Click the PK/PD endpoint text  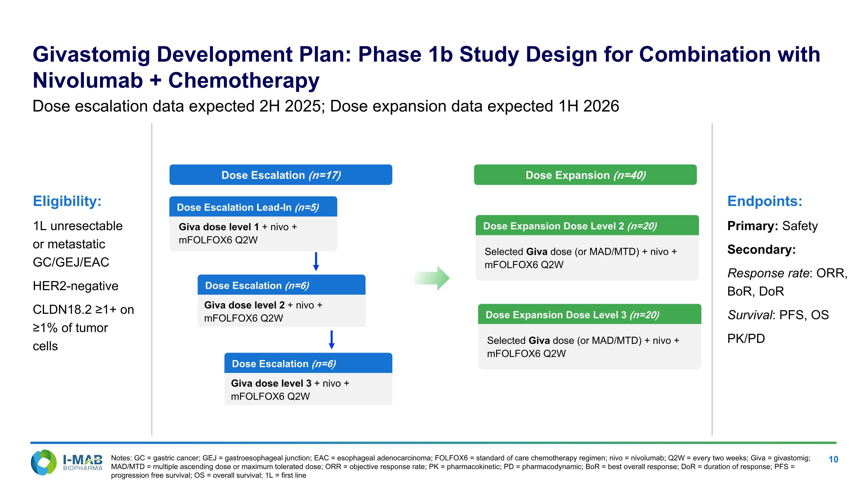tap(746, 338)
